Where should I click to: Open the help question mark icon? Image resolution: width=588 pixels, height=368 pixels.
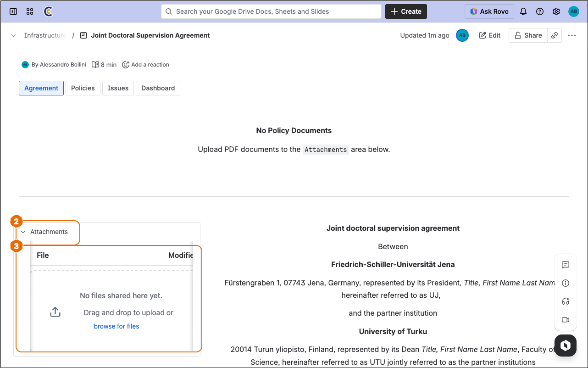click(x=540, y=11)
